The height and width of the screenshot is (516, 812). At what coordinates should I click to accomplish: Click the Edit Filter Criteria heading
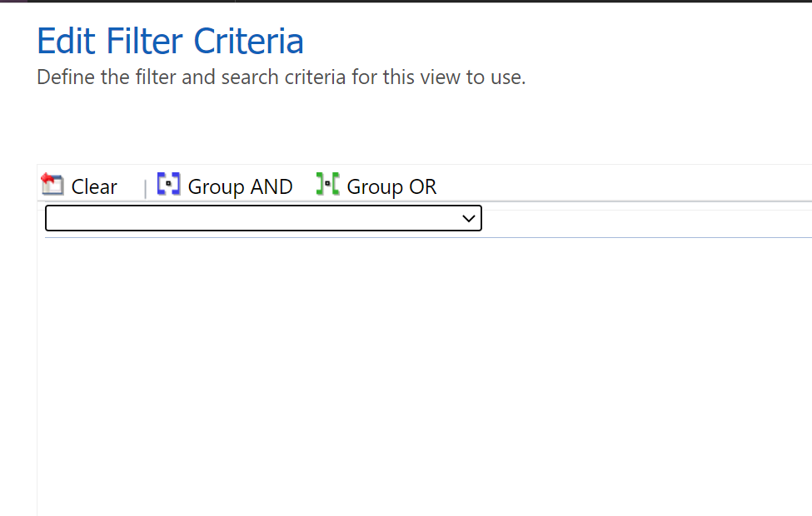pos(171,41)
